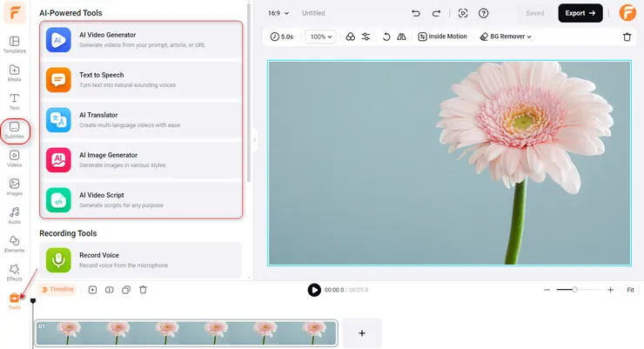Screen dimensions: 644x349
Task: Click the duplicate scene icon
Action: click(126, 290)
